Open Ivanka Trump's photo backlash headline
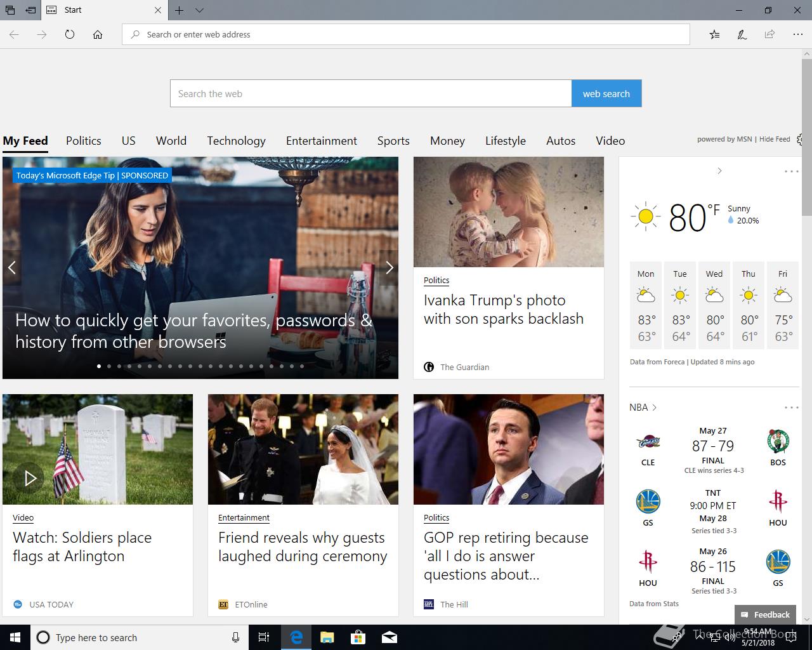The image size is (812, 650). click(504, 309)
